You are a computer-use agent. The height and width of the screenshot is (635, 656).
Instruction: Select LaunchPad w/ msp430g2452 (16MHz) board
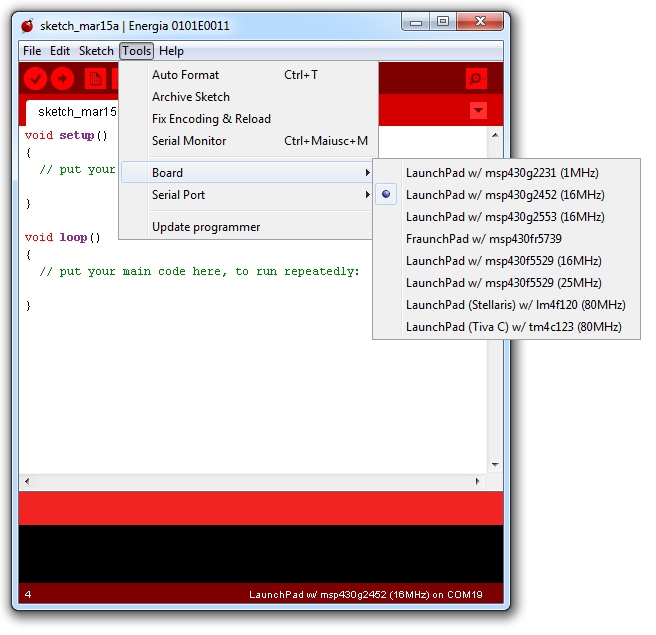tap(507, 195)
